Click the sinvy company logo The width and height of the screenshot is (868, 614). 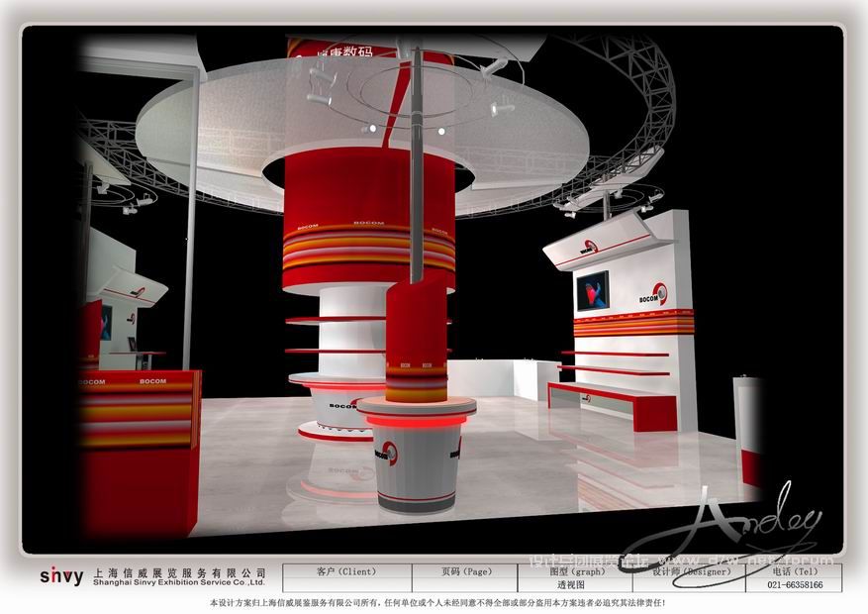(x=61, y=576)
